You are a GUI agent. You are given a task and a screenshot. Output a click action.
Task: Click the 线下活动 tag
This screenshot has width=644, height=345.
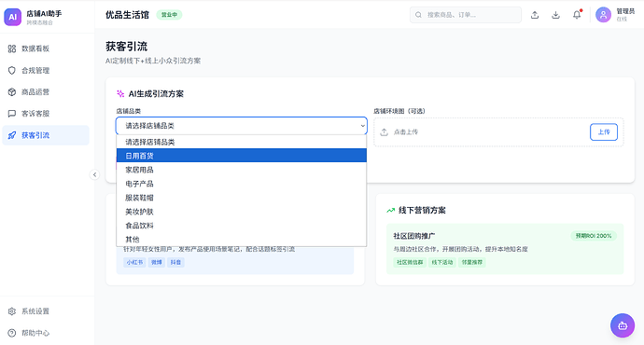pos(442,262)
